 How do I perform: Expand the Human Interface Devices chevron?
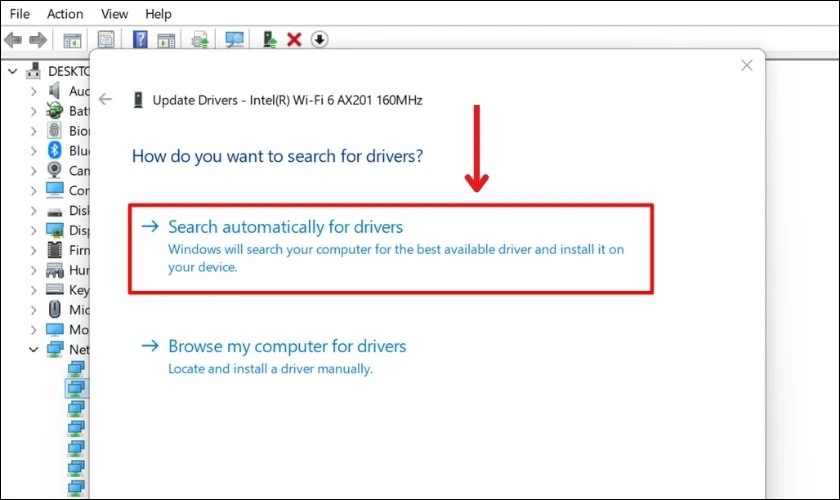coord(33,270)
